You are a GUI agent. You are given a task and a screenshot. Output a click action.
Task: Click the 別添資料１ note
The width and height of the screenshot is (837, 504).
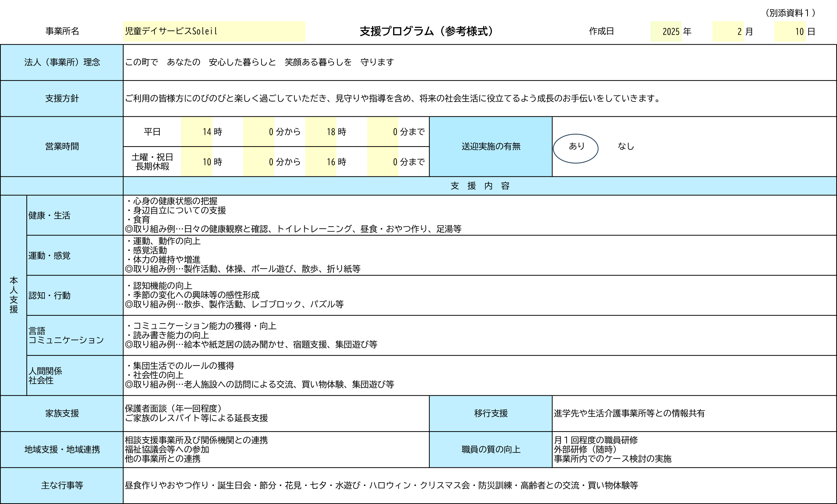[x=790, y=13]
